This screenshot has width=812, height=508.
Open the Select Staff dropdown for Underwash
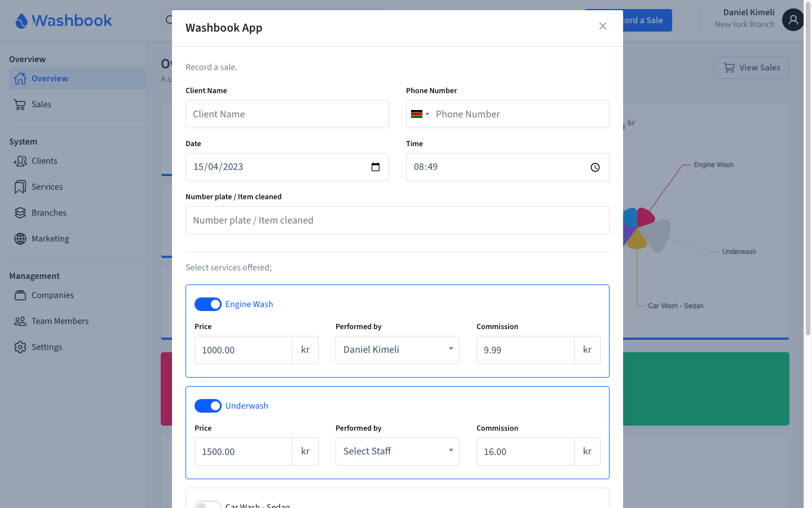397,452
